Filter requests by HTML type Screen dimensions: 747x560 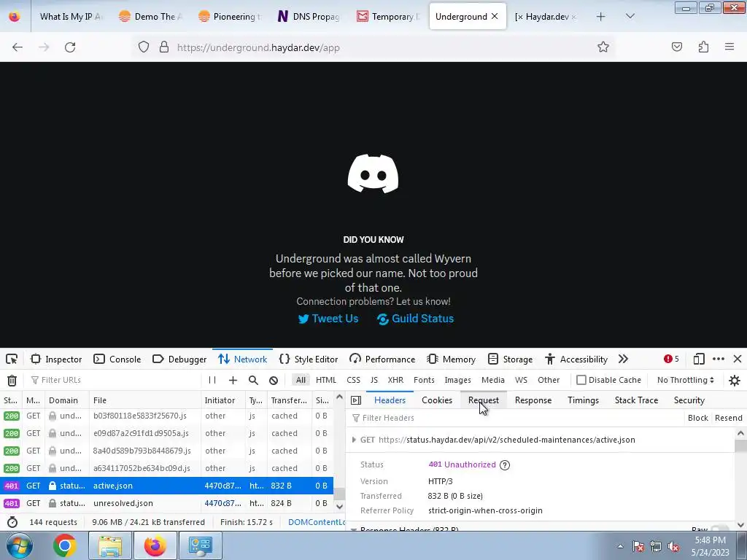tap(326, 380)
